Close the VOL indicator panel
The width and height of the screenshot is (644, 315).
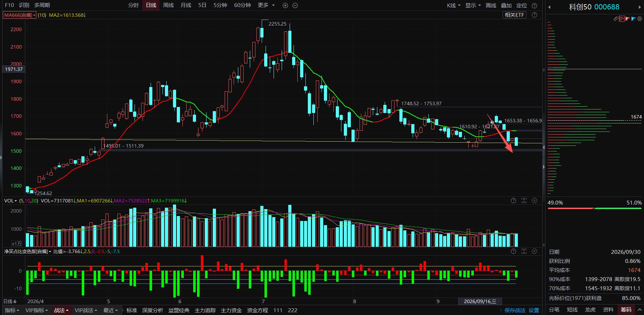coord(534,201)
